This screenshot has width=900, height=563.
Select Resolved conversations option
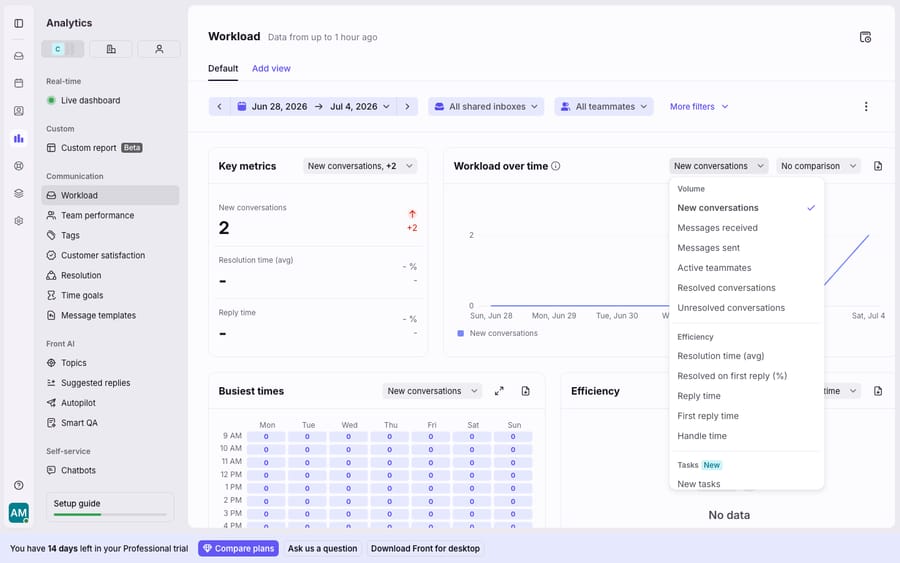click(746, 288)
